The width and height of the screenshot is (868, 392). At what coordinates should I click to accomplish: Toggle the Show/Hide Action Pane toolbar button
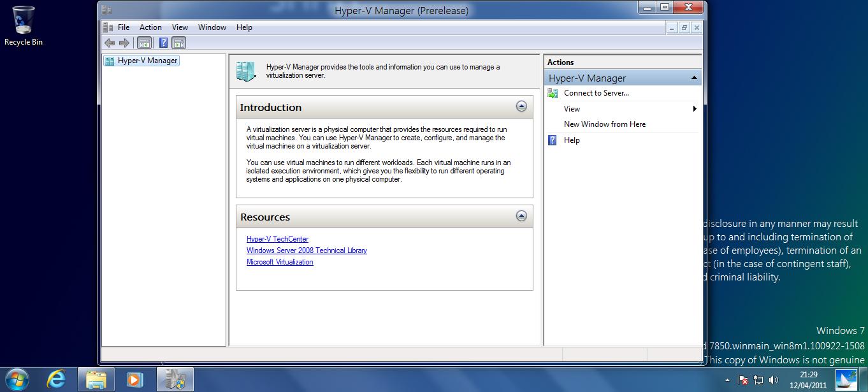179,43
